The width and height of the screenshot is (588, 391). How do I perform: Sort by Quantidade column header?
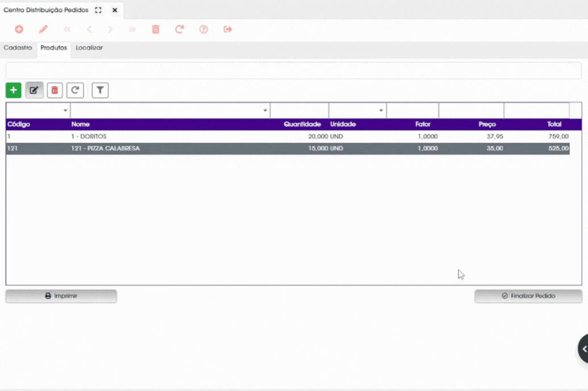(x=302, y=124)
